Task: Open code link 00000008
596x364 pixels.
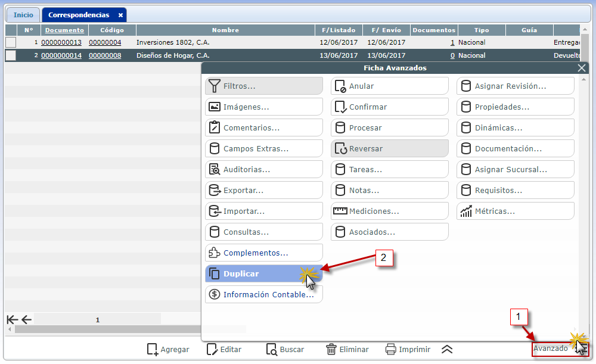Action: tap(105, 55)
